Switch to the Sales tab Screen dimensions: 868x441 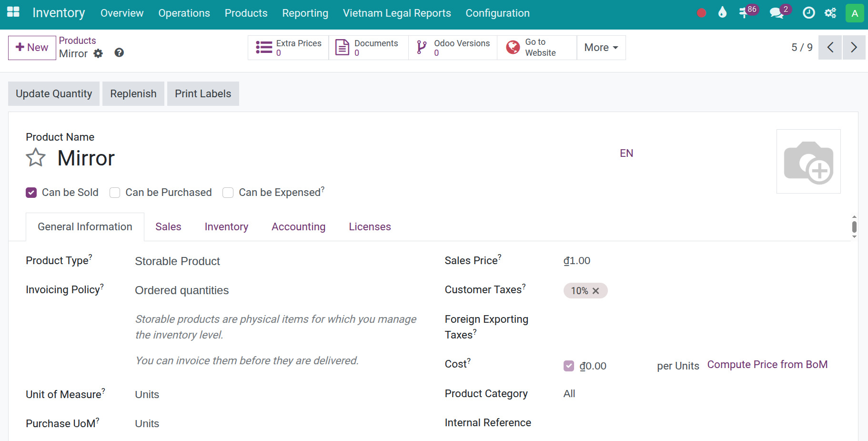pyautogui.click(x=168, y=227)
